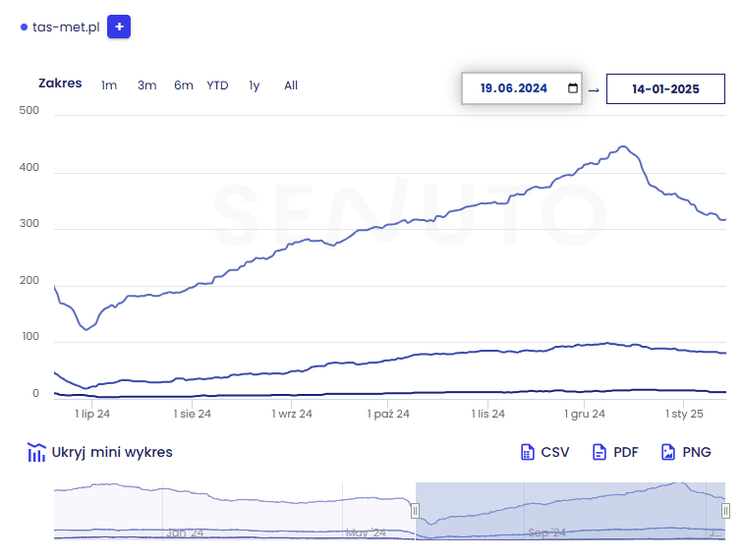Select the All range option
The width and height of the screenshot is (743, 560).
291,85
